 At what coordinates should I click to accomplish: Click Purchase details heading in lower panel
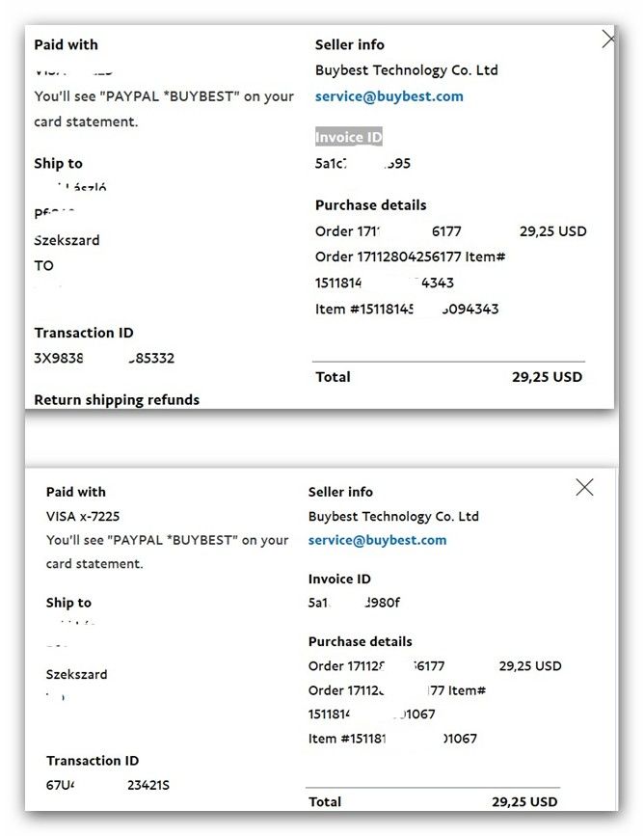point(360,641)
